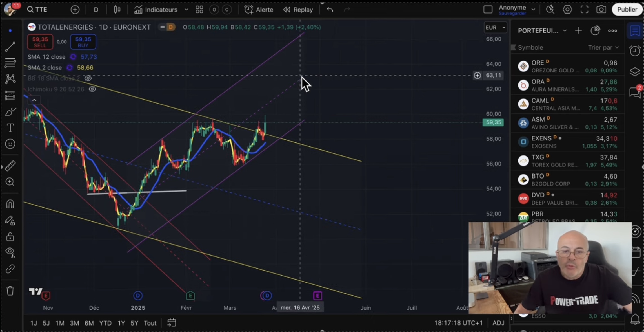Add a symbol to compare
This screenshot has height=332, width=644.
coord(75,10)
